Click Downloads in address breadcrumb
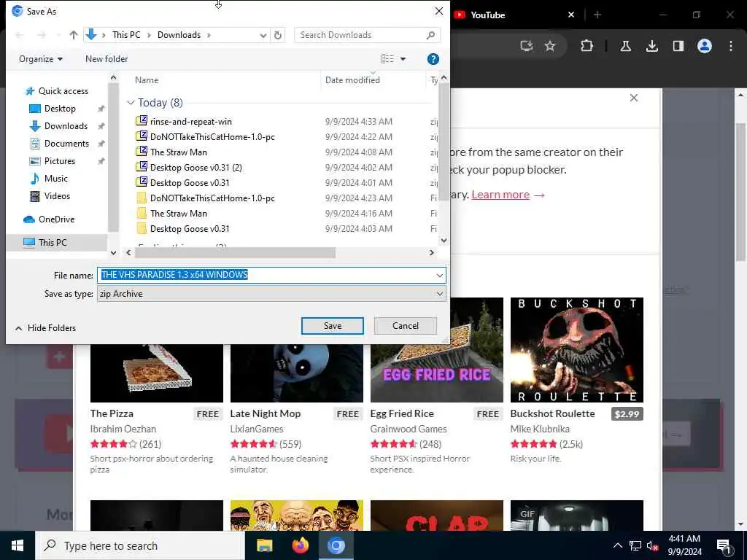 coord(179,35)
